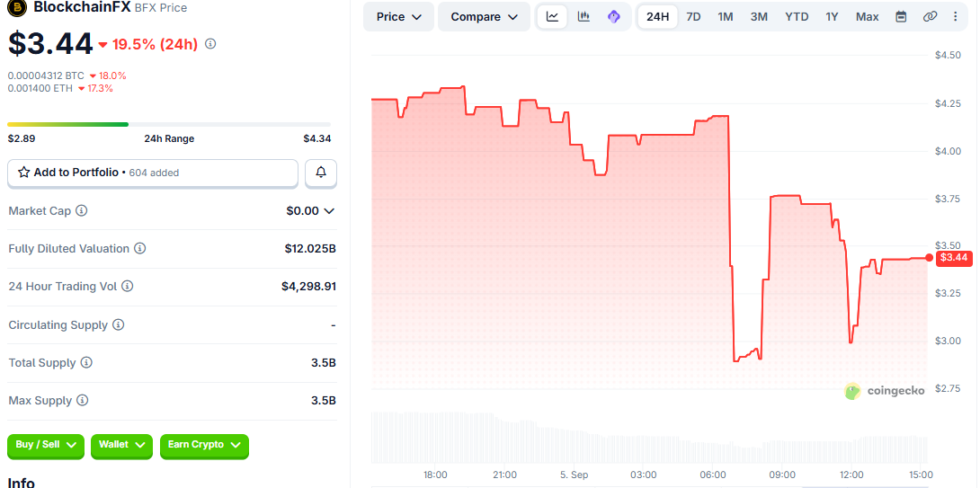Click the 5. Sep date axis label

coord(574,475)
